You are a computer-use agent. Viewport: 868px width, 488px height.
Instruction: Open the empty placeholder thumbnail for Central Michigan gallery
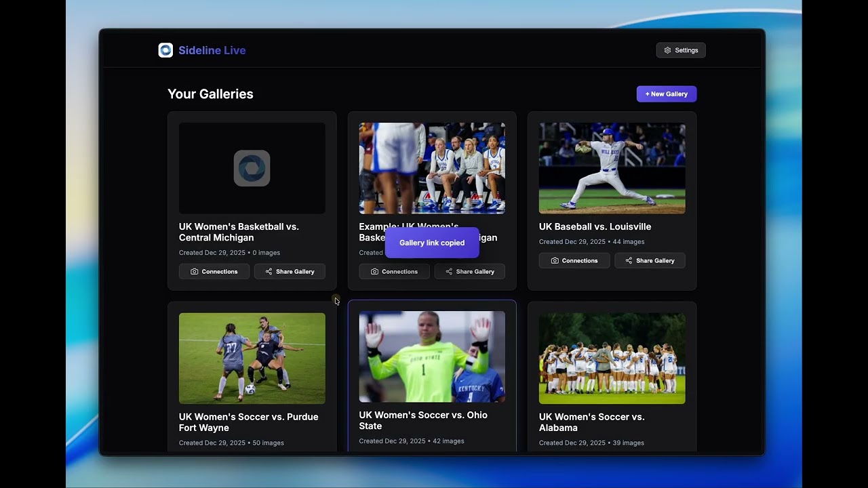coord(252,168)
